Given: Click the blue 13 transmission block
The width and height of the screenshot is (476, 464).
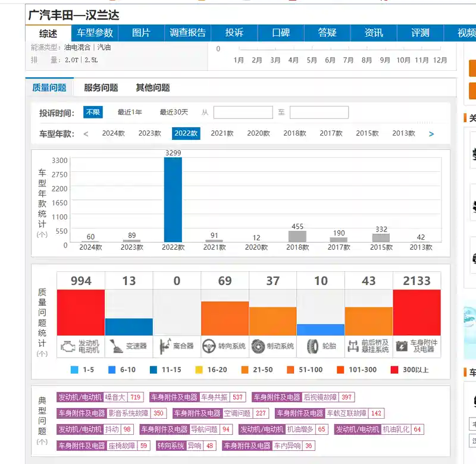Looking at the screenshot, I should pos(129,327).
